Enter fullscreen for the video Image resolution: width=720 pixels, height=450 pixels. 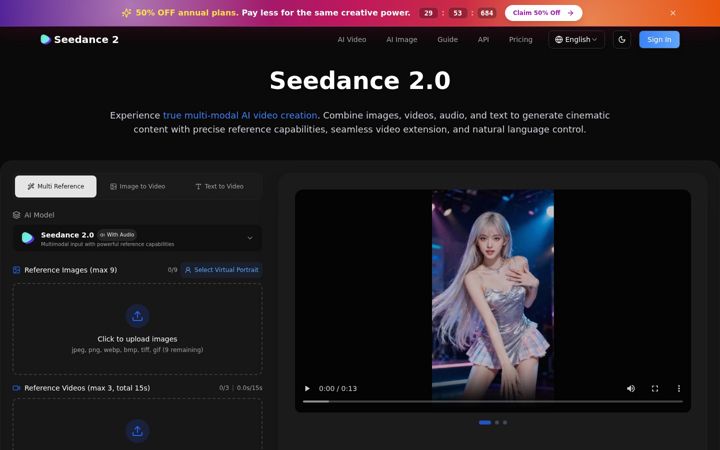[x=655, y=388]
